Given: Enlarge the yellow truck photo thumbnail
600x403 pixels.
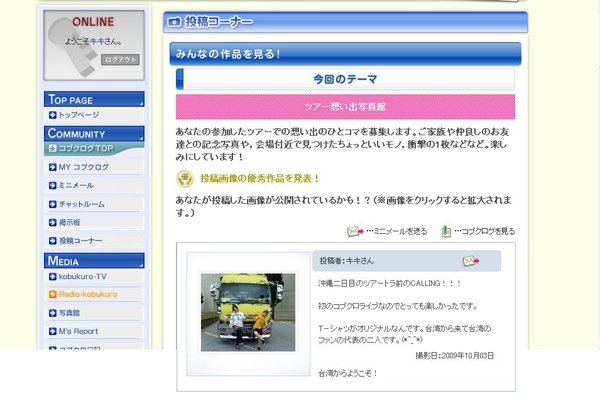Looking at the screenshot, I should pyautogui.click(x=248, y=312).
